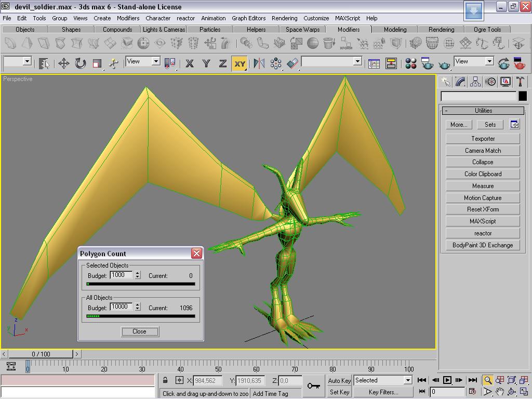Image resolution: width=532 pixels, height=399 pixels.
Task: Click the Set Keys large key icon
Action: 313,386
